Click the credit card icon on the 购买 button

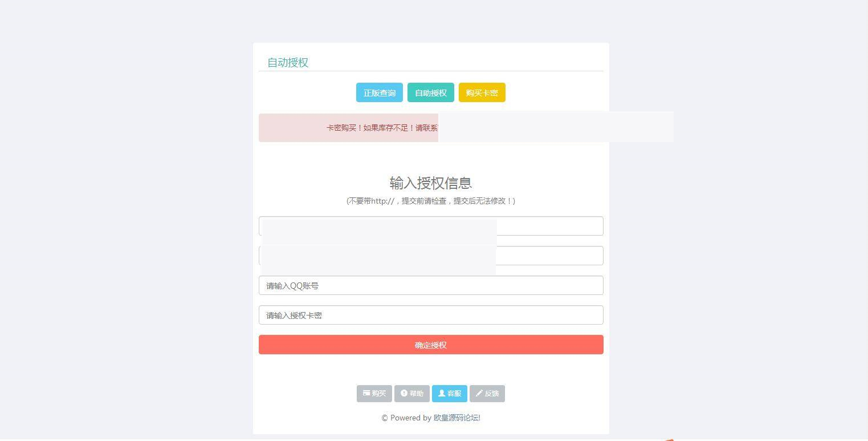(366, 393)
